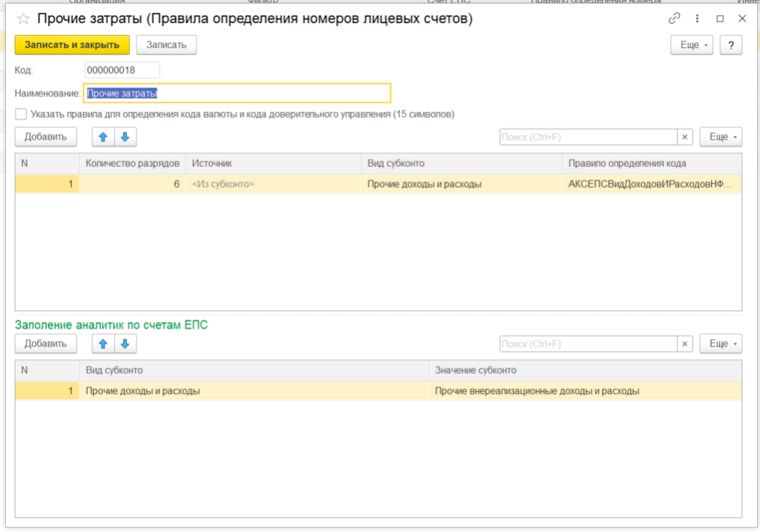Screen dimensions: 760x532
Task: Click Записать и закрыть button
Action: pyautogui.click(x=72, y=45)
